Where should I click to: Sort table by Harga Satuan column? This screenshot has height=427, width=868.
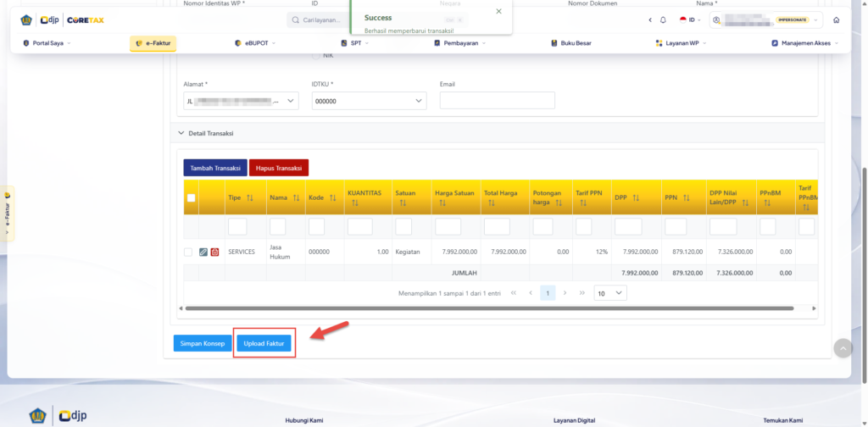click(x=442, y=203)
